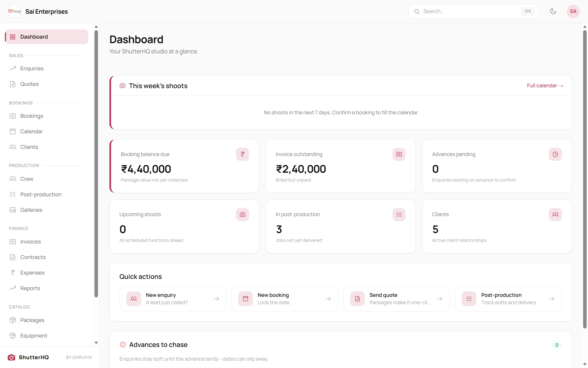Click sidebar scrollbar up arrow
The image size is (588, 368).
click(96, 27)
